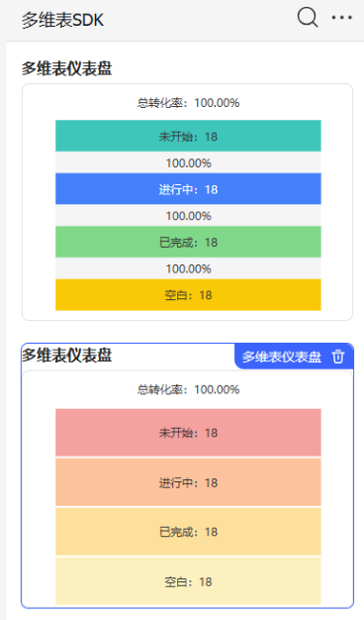Click the 多维表SDK page title
The height and width of the screenshot is (620, 364).
click(x=62, y=20)
